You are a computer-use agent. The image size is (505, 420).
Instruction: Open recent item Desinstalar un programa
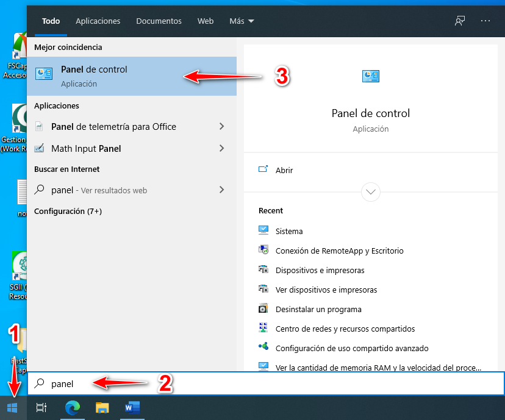(x=318, y=309)
